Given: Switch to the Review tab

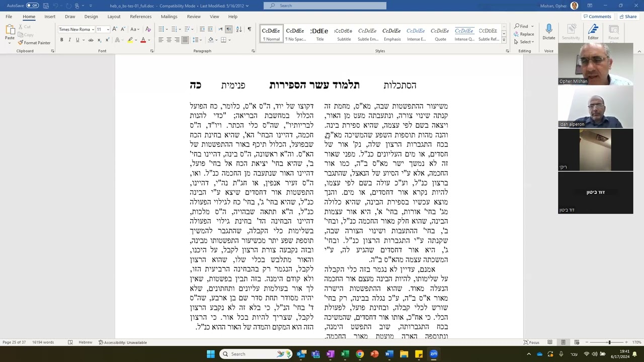Looking at the screenshot, I should [194, 17].
